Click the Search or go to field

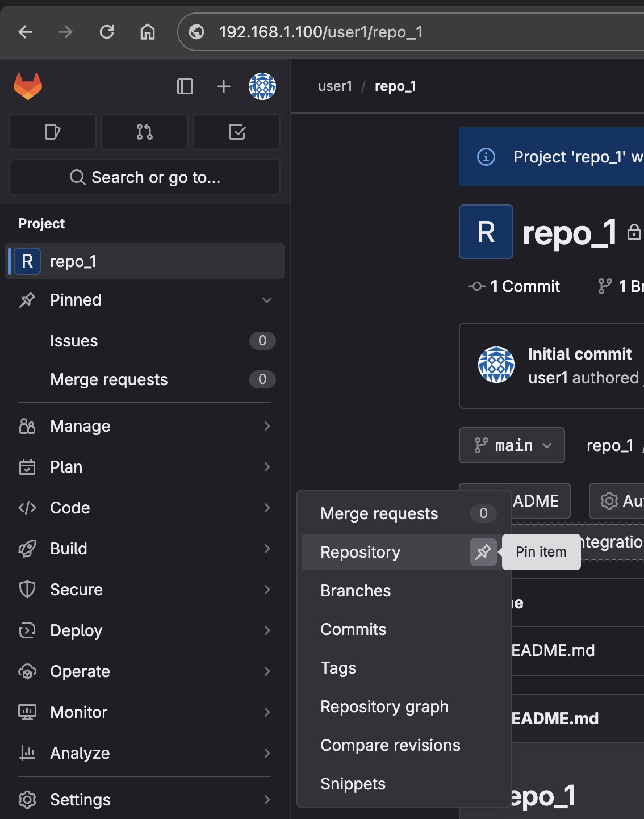click(x=145, y=177)
